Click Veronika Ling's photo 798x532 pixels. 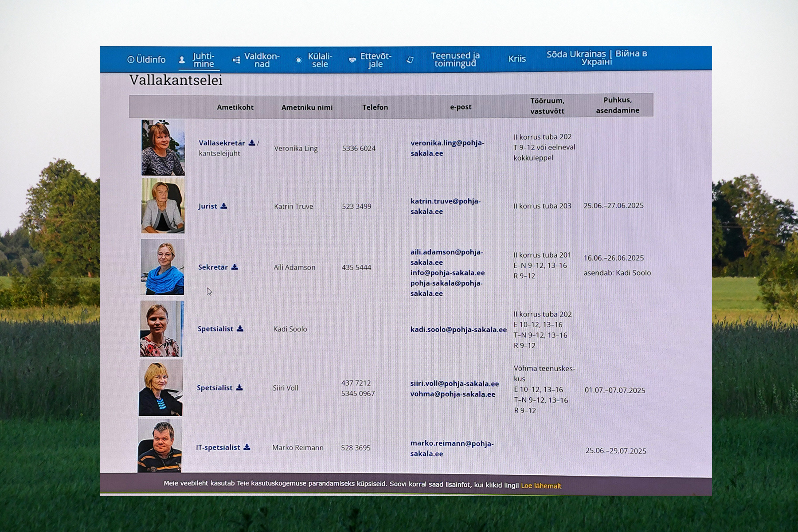(163, 147)
